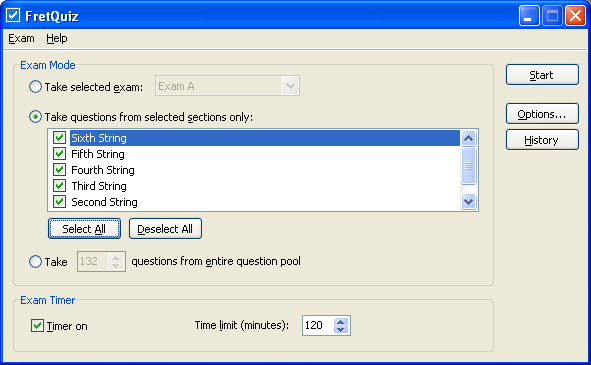
Task: Open the Exam menu
Action: (21, 38)
